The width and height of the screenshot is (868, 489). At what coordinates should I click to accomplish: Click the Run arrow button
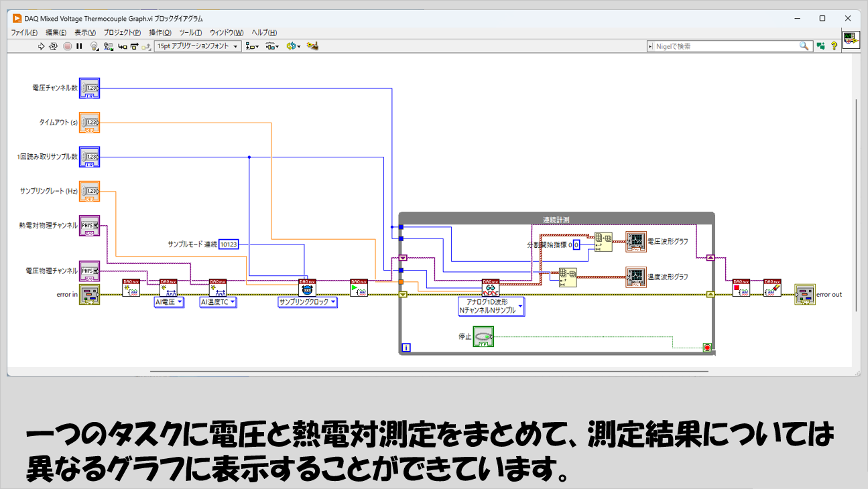coord(42,46)
